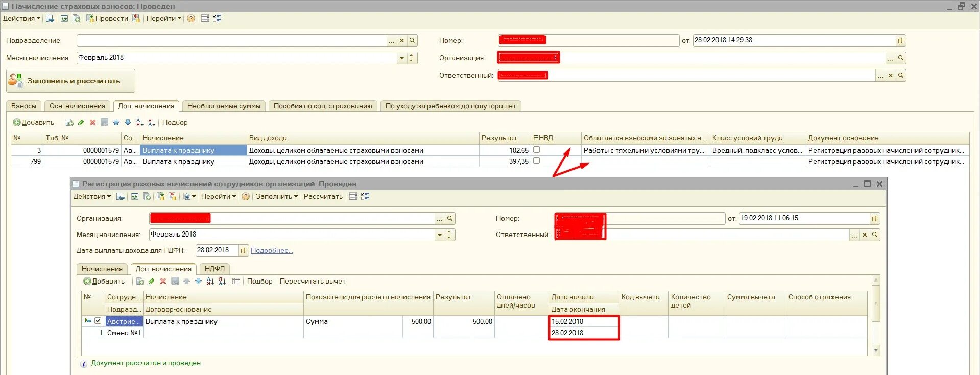This screenshot has height=375, width=980.
Task: Open the Перейти dropdown in the Регистрация window
Action: [x=219, y=196]
